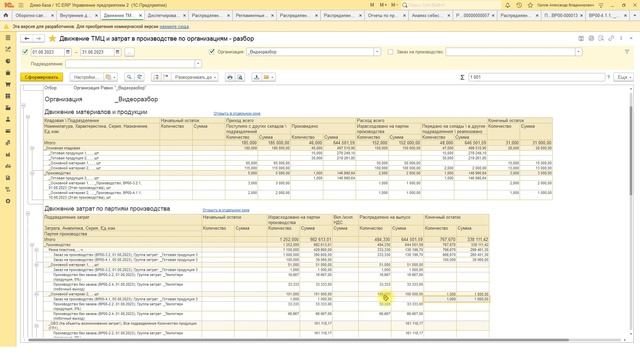Click the question mark help icon
640x360 pixels.
click(x=609, y=77)
